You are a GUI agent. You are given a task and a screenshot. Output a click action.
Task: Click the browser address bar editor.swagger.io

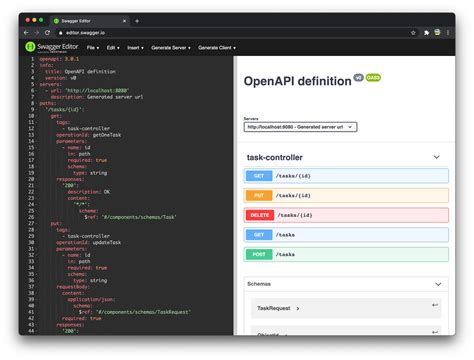85,33
